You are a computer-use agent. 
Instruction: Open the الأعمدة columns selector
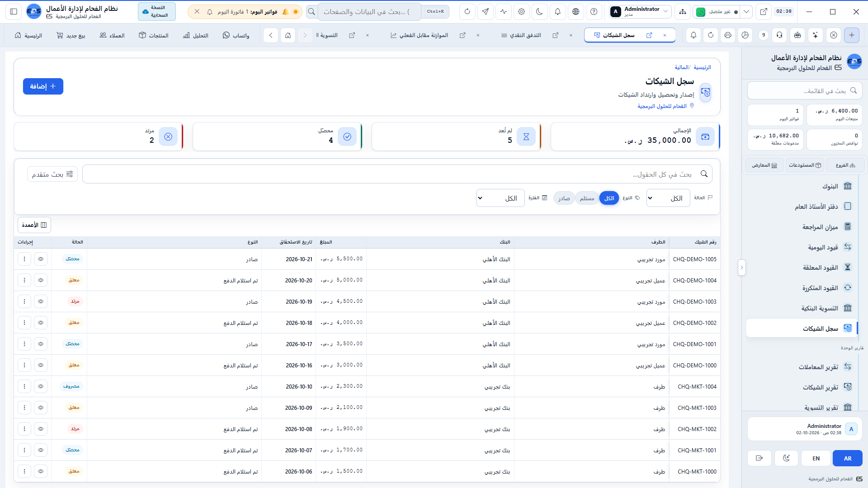(x=34, y=225)
